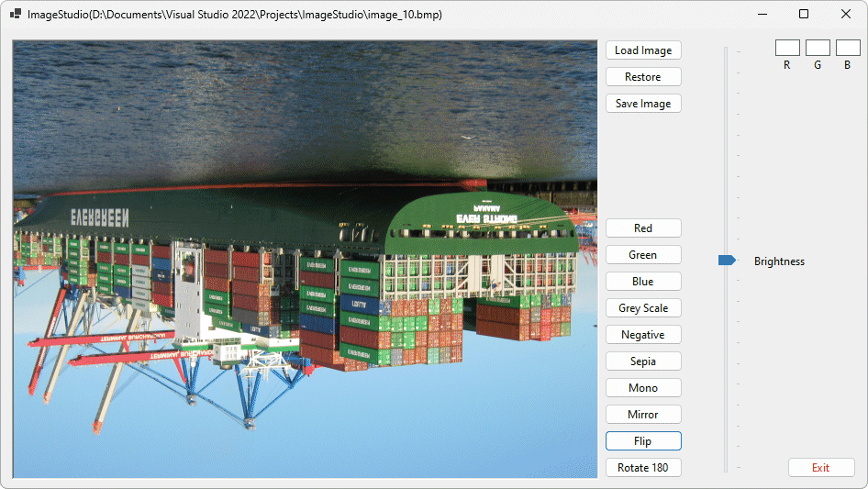The height and width of the screenshot is (489, 868).
Task: Apply the Red filter
Action: (x=643, y=228)
